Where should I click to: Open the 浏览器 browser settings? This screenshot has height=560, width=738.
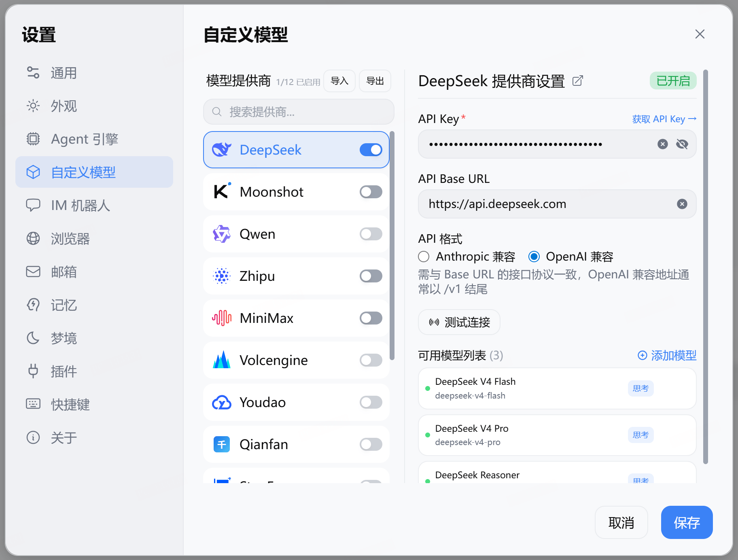pyautogui.click(x=94, y=238)
